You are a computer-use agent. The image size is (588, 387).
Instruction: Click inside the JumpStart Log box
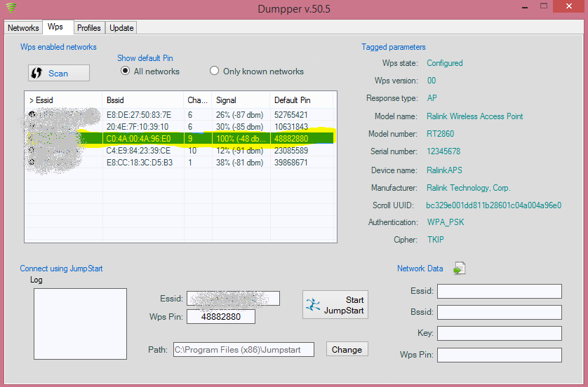pos(80,324)
